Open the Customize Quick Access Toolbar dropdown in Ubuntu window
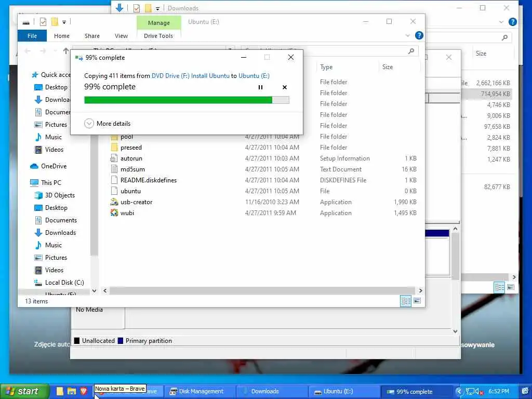 64,22
